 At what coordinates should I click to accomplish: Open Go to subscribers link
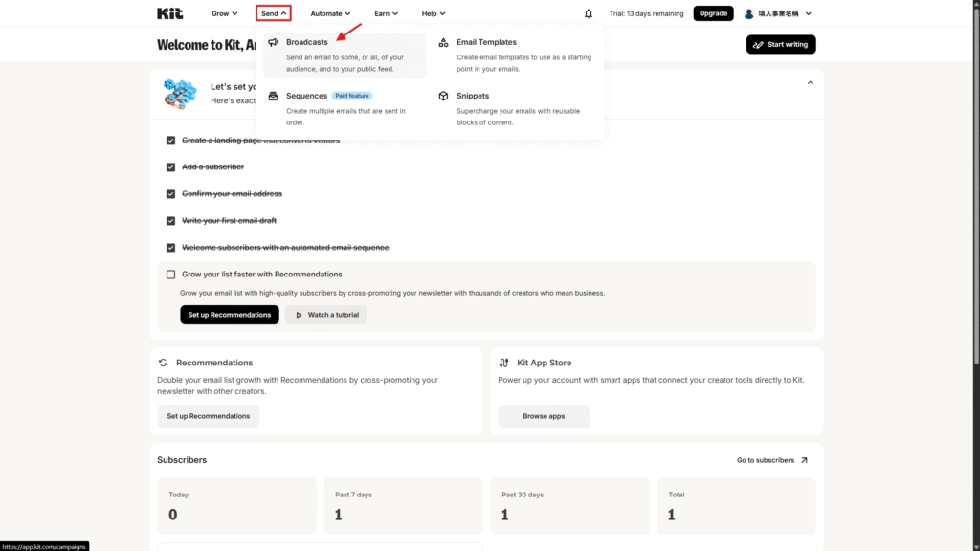(771, 460)
